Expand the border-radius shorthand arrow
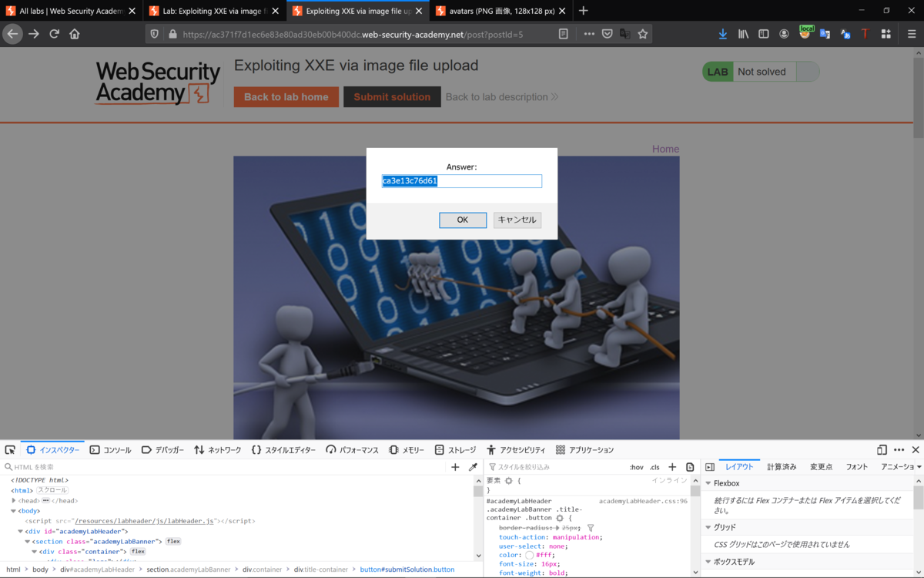 click(557, 528)
